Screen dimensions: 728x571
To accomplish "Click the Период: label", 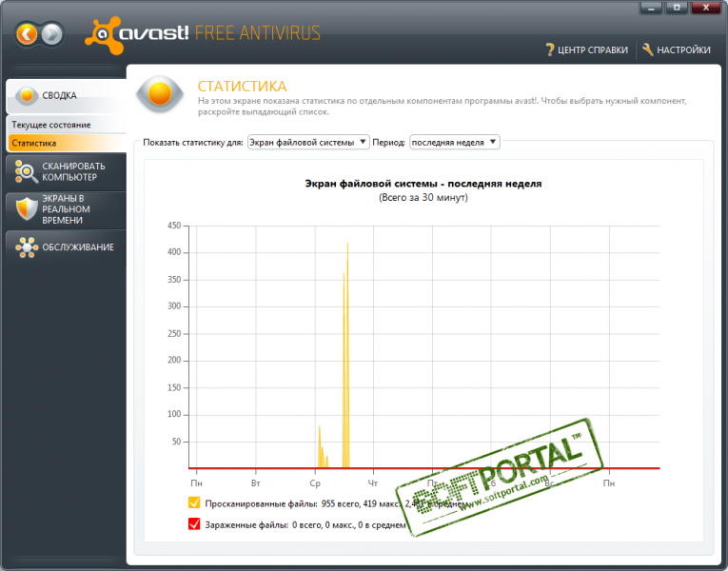I will pos(388,143).
